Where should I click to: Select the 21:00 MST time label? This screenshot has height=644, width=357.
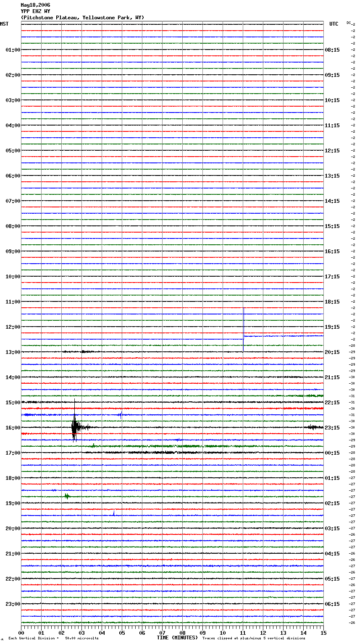pyautogui.click(x=13, y=554)
